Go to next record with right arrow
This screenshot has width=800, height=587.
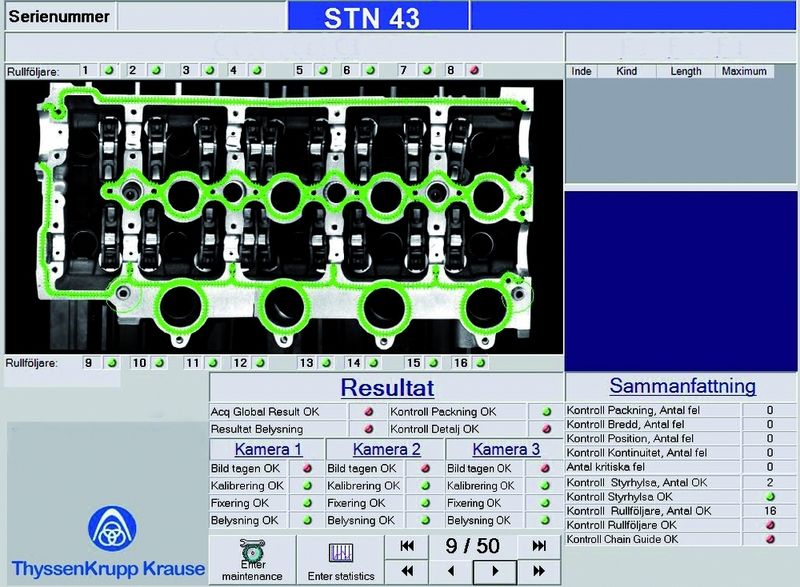point(495,571)
